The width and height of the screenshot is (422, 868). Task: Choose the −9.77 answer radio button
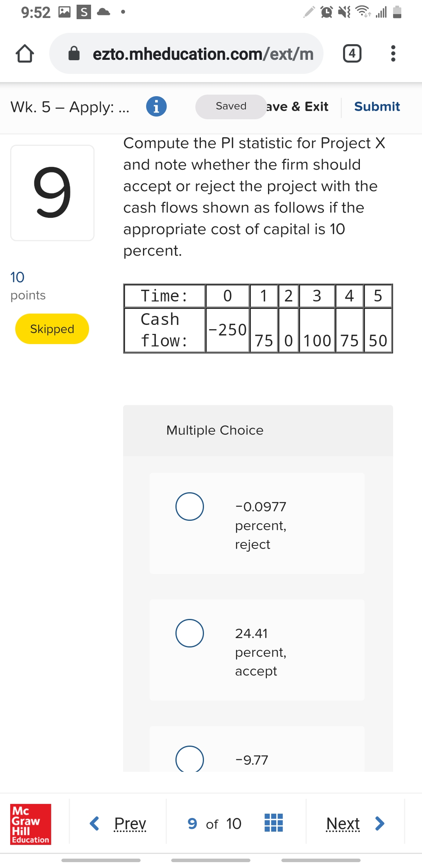(190, 759)
